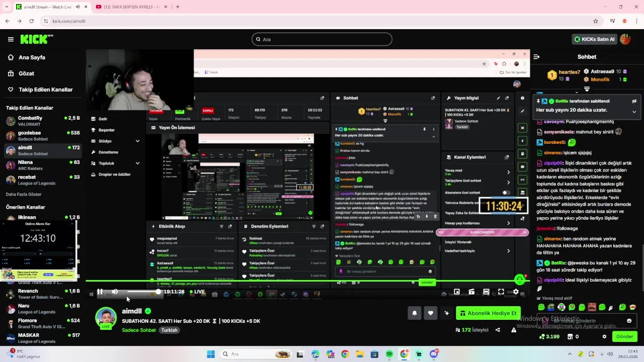The image size is (644, 362).
Task: Pause the live stream
Action: click(100, 292)
